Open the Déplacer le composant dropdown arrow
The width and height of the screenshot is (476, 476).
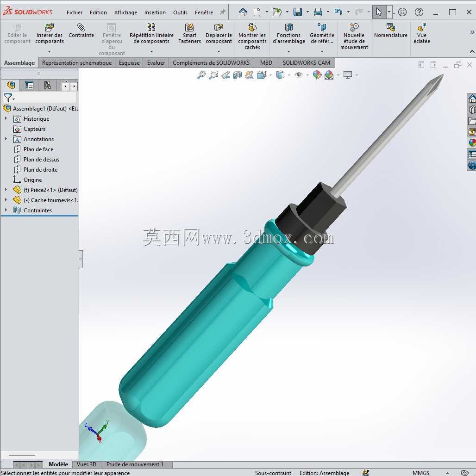[219, 52]
